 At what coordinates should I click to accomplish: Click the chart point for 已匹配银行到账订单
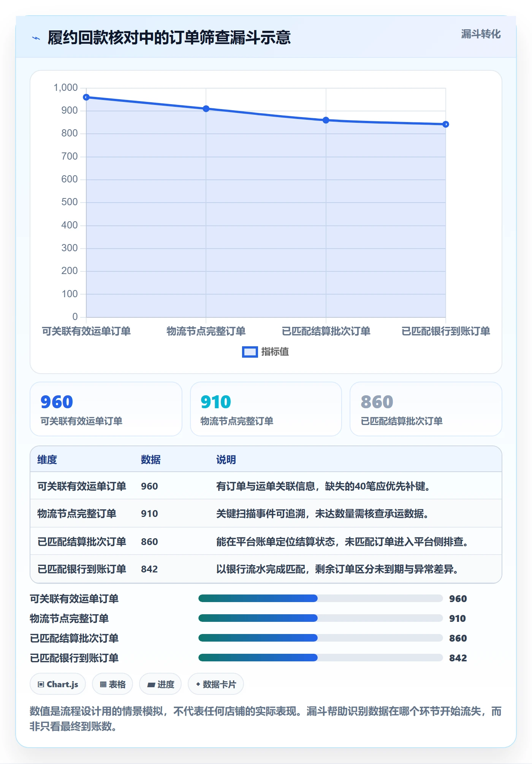coord(446,124)
